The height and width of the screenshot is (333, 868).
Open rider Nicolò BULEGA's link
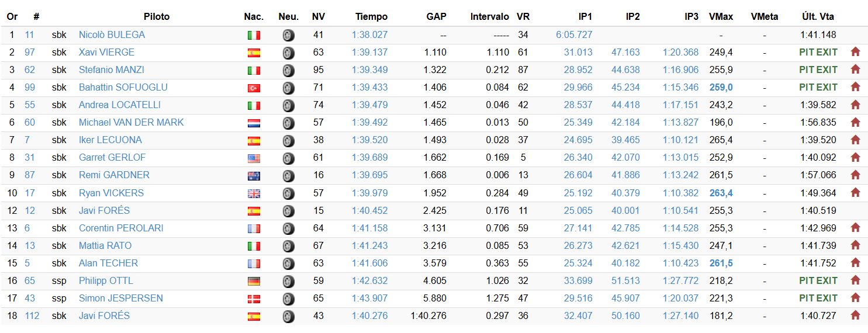pos(112,35)
